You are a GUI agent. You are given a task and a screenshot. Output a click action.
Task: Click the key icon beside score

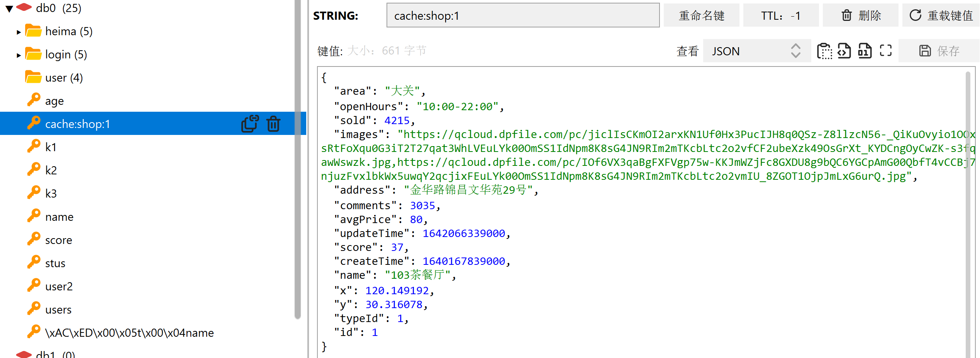[x=34, y=239]
